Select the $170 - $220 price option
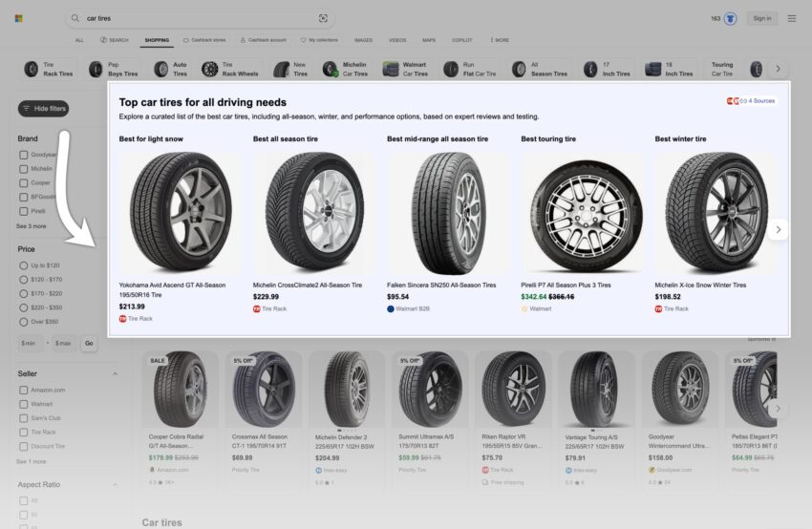The width and height of the screenshot is (812, 529). point(23,293)
